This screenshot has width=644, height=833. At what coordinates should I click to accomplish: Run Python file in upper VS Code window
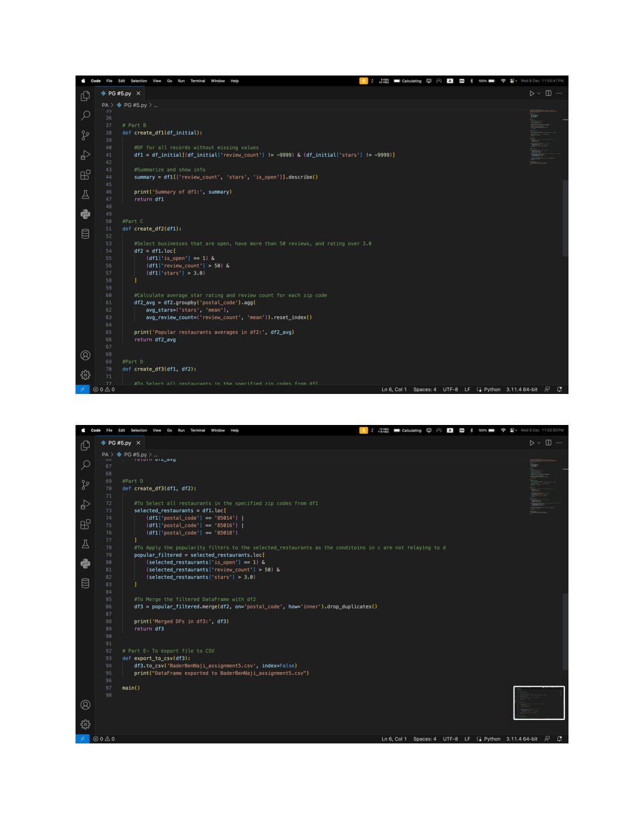(532, 93)
